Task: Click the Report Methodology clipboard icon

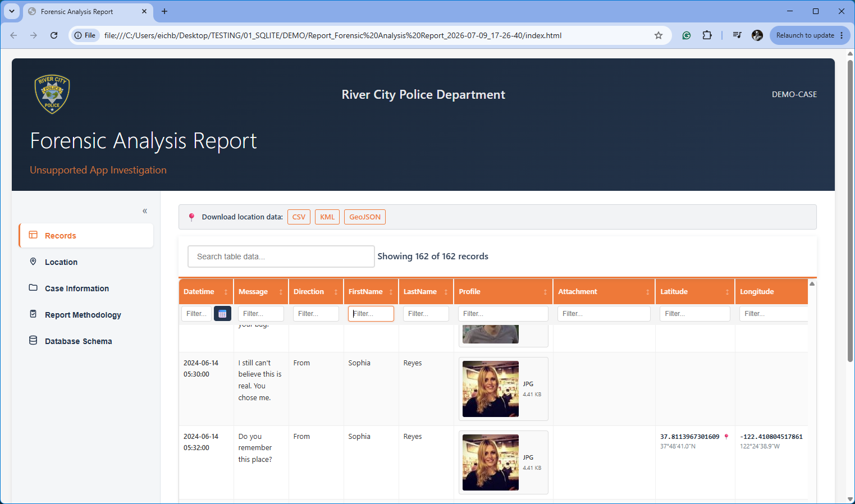Action: click(33, 314)
